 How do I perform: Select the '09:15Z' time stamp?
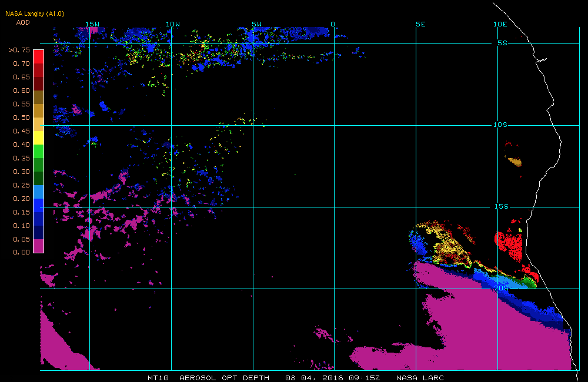(365, 378)
